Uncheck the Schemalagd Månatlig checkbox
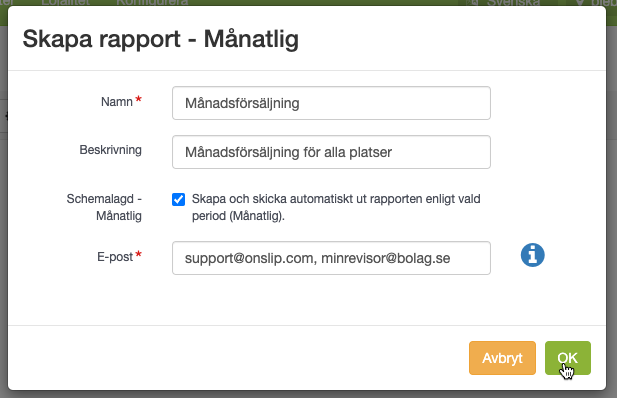The width and height of the screenshot is (617, 398). click(178, 199)
